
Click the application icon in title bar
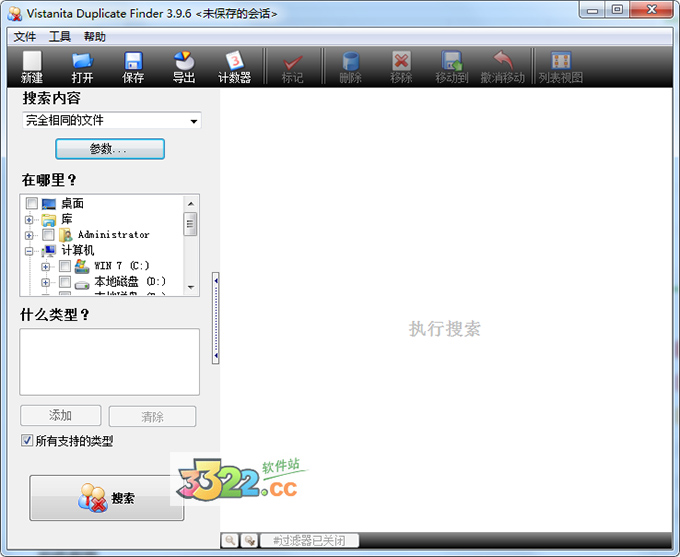pyautogui.click(x=15, y=13)
